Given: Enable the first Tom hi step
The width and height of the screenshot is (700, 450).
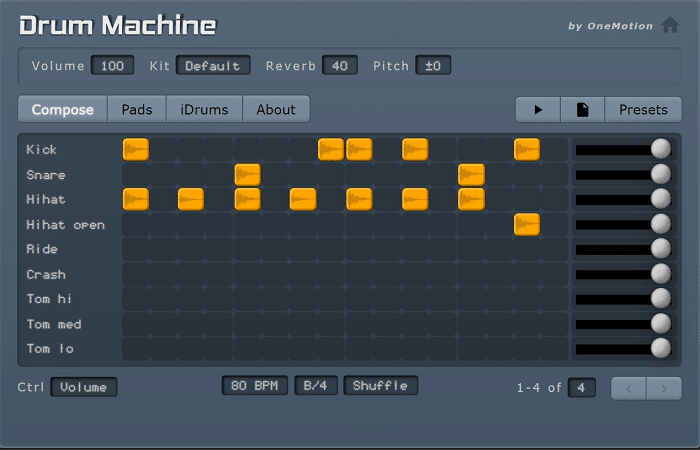Looking at the screenshot, I should click(x=136, y=299).
